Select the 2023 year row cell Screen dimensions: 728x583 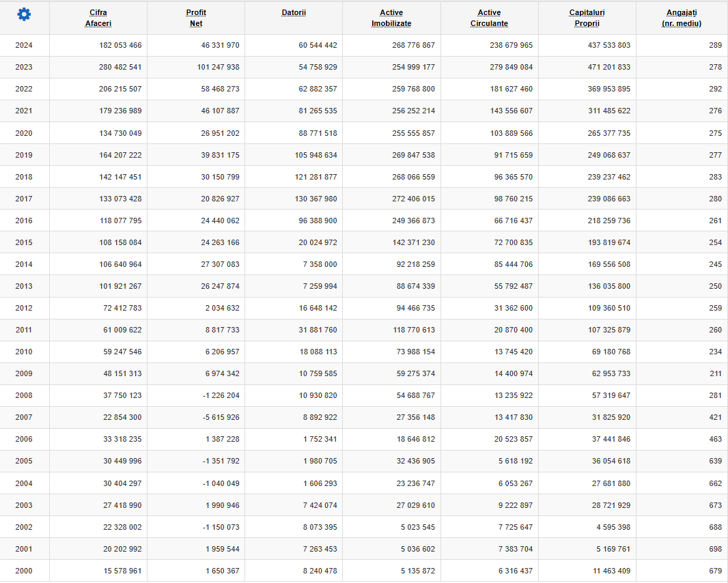click(x=24, y=68)
